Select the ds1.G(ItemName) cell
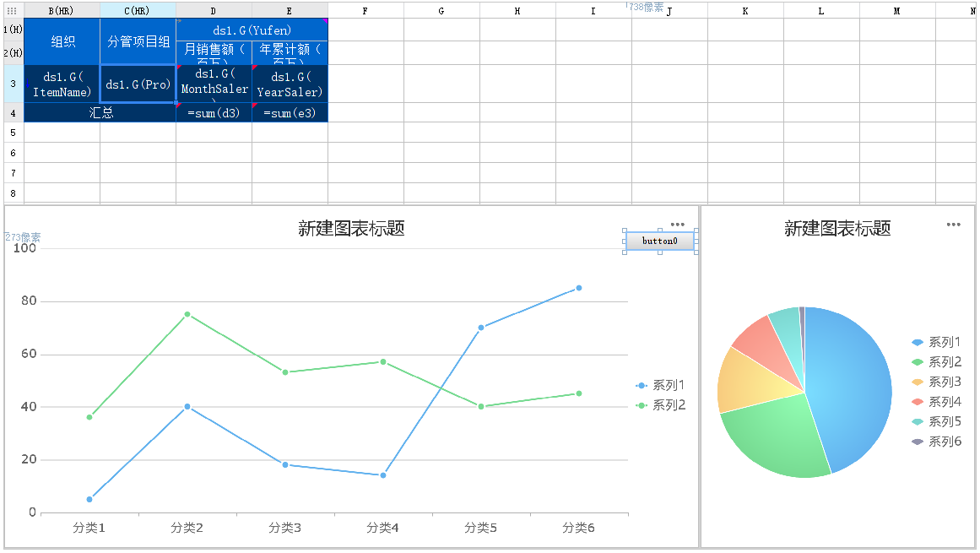The width and height of the screenshot is (980, 553). click(62, 84)
